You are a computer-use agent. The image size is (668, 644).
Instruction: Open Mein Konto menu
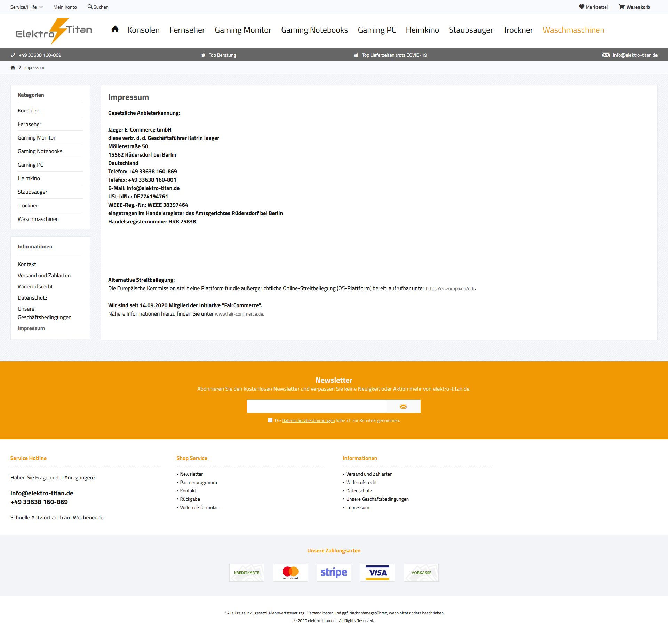pos(65,7)
